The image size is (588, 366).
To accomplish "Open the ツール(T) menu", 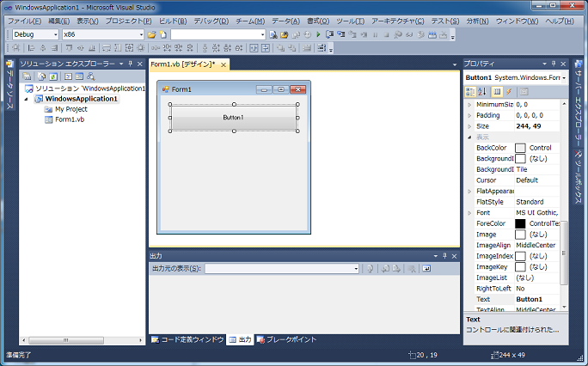I will click(x=350, y=21).
